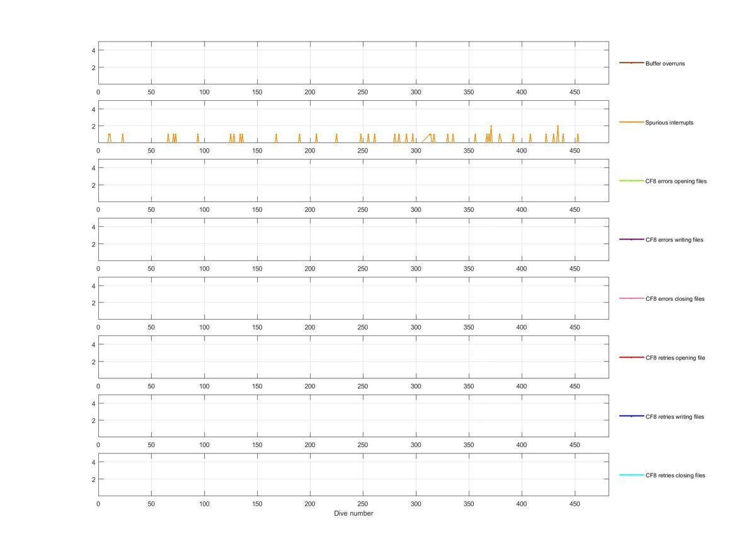Screen dimensions: 756x558
Task: Click tick label 250 under the CF8 retries closing files plot
Action: 363,504
